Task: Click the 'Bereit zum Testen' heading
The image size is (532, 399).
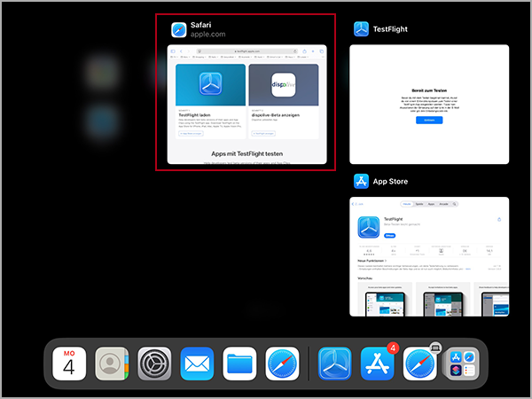Action: 429,90
